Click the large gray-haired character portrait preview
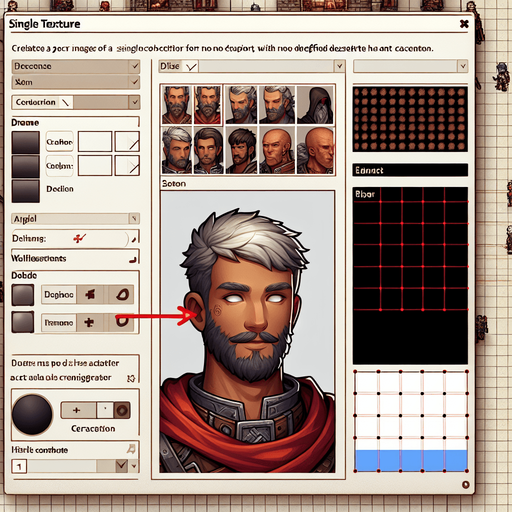 point(247,332)
